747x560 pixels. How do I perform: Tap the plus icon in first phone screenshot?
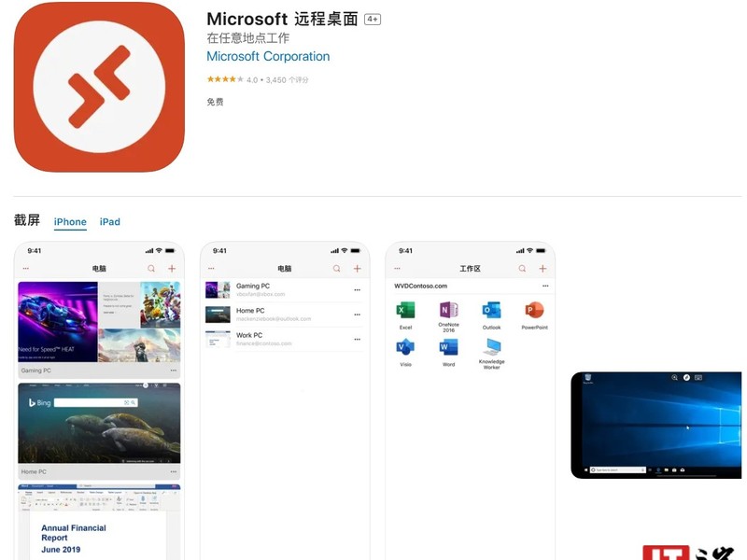(x=172, y=269)
